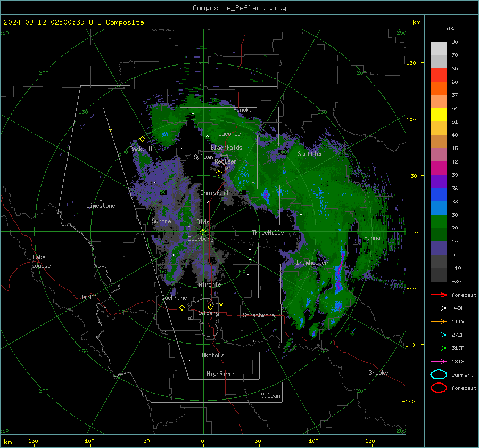
Task: Click the Okotoks city label
Action: (x=213, y=355)
